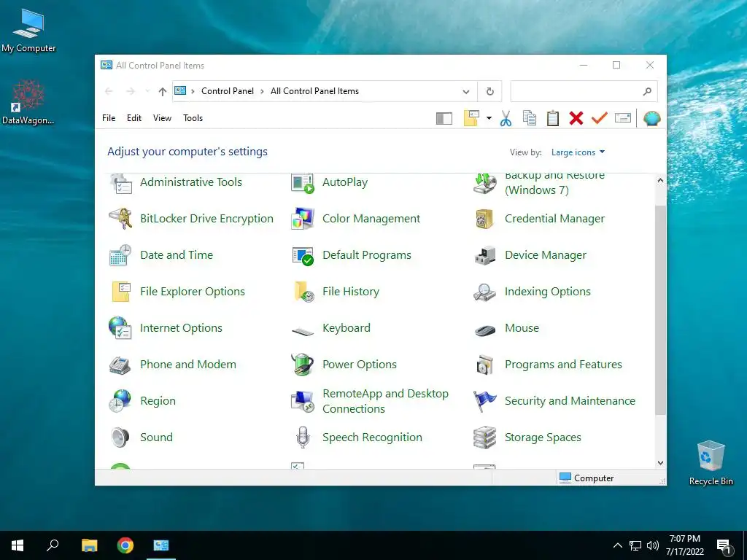Open File Explorer from the taskbar
Screen dimensions: 747x560
pos(89,545)
